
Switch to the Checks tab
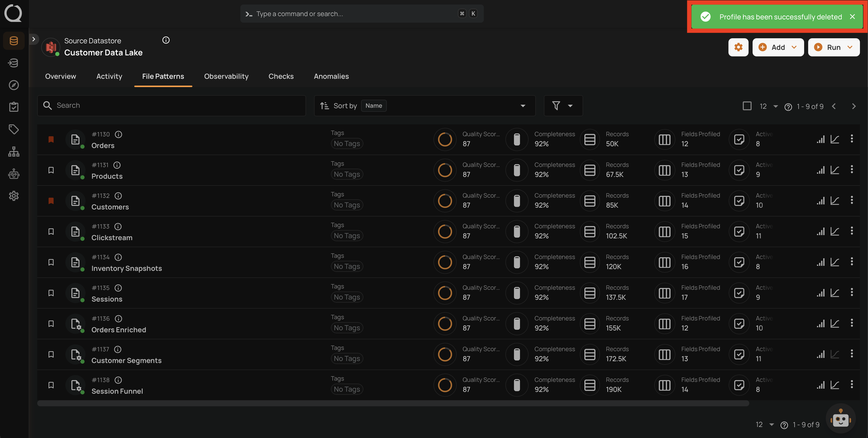[281, 76]
